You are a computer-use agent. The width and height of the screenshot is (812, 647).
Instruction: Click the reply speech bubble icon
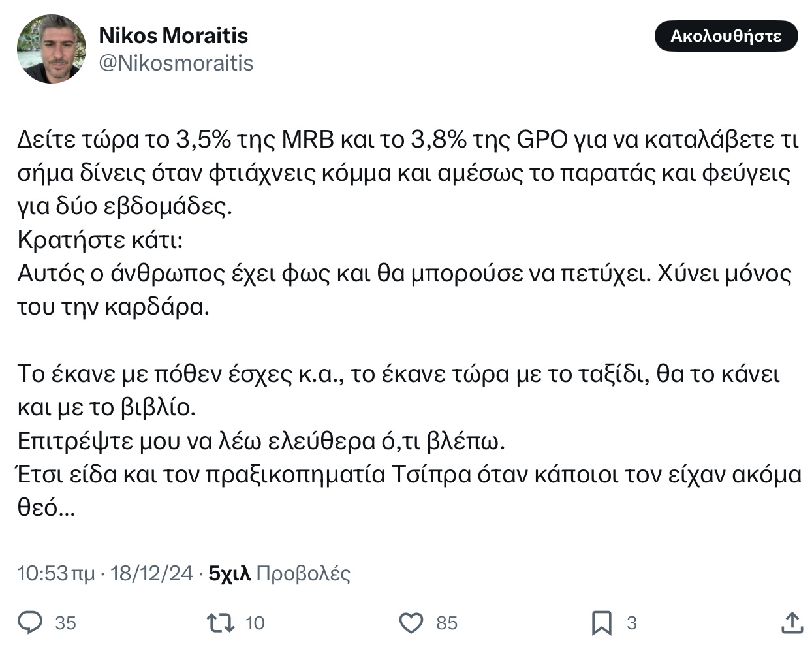pos(29,623)
